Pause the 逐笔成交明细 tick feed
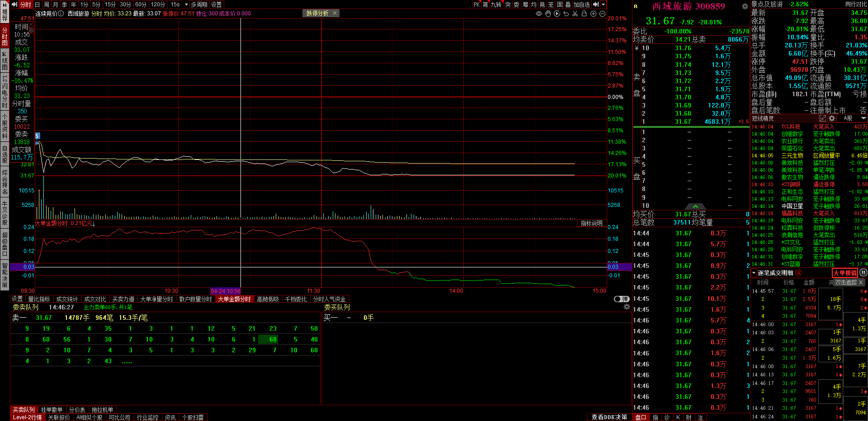The image size is (868, 421). pyautogui.click(x=863, y=272)
